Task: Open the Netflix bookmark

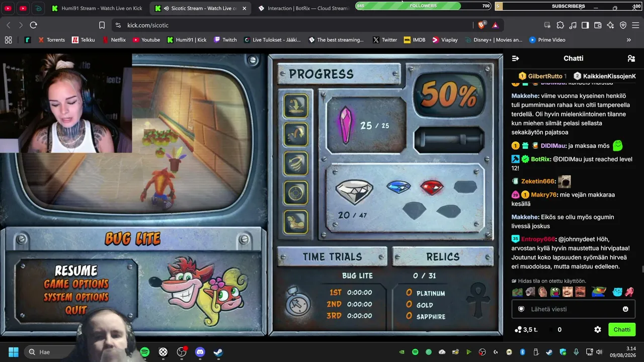Action: (x=114, y=40)
